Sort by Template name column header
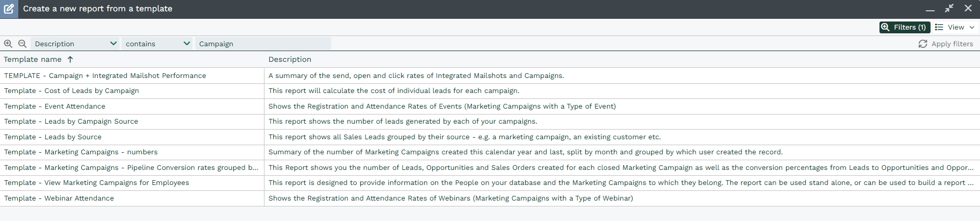 (33, 60)
